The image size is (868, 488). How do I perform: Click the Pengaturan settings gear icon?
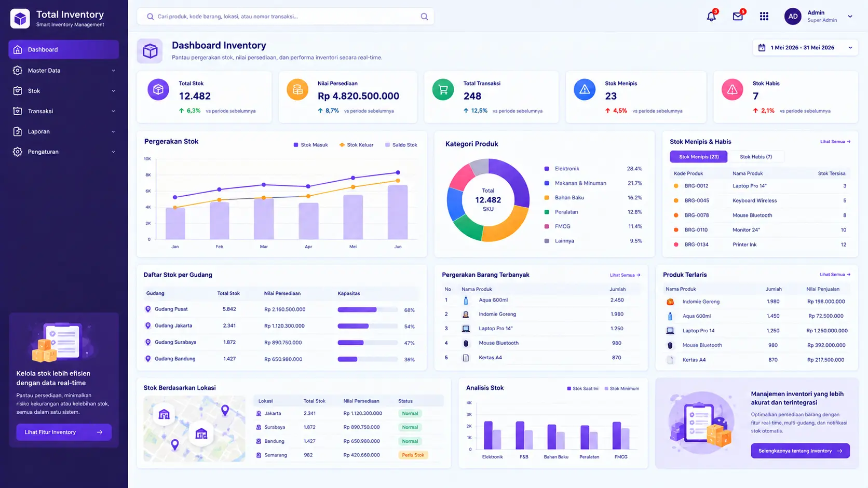(18, 152)
